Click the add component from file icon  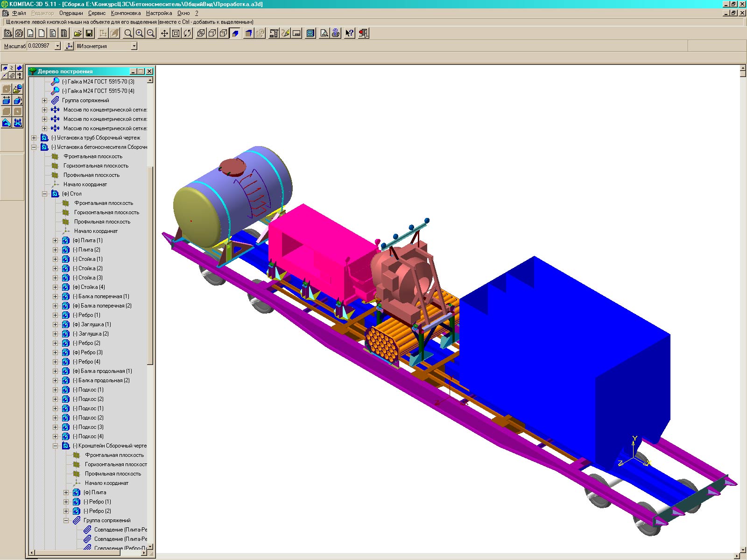pos(17,89)
